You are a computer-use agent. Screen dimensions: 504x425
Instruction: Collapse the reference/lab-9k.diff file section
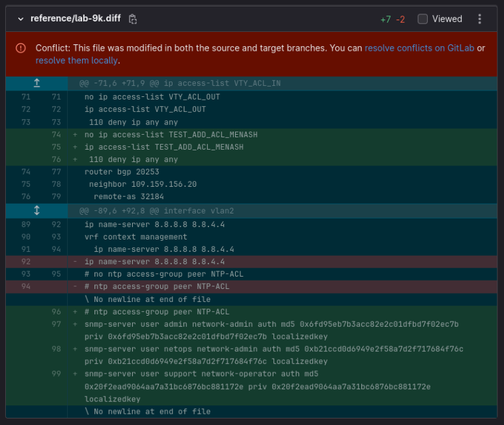20,19
